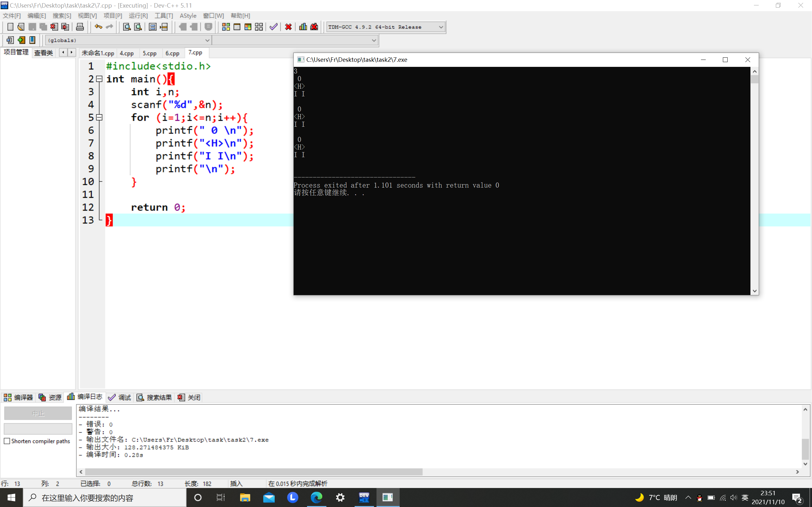Open the 运行[R] menu

point(138,16)
